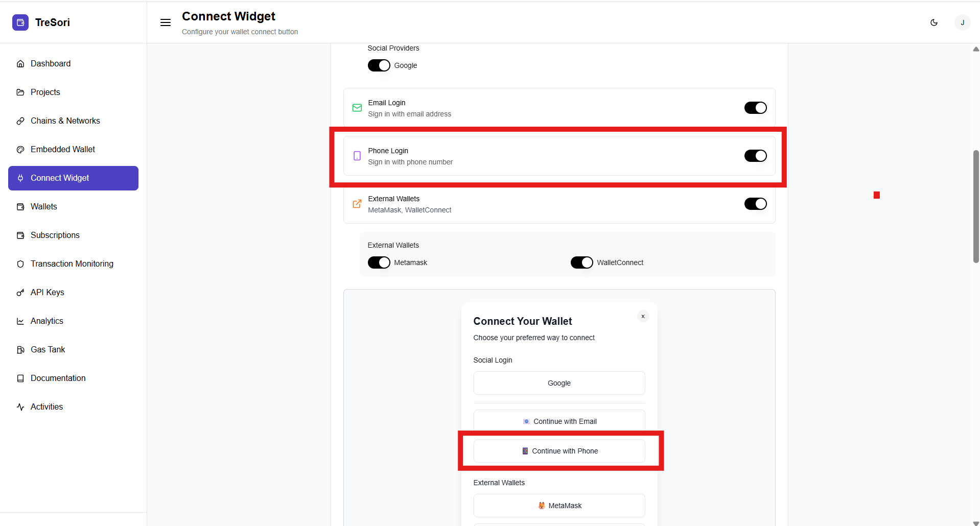The height and width of the screenshot is (526, 980).
Task: Open the Gas Tank section
Action: click(48, 349)
